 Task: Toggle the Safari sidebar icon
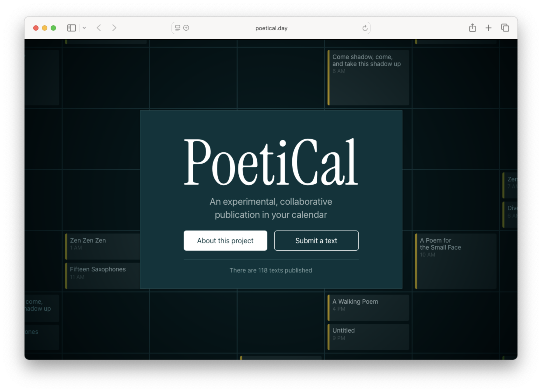(72, 28)
